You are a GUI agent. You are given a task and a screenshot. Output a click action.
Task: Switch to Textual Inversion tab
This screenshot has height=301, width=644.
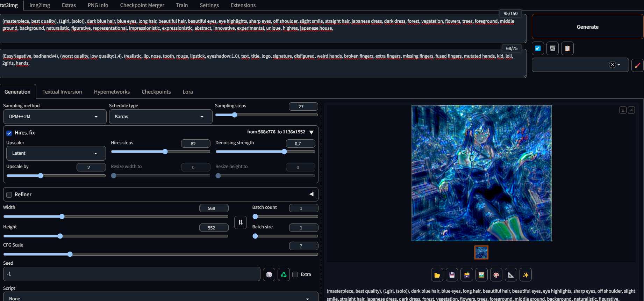(62, 92)
